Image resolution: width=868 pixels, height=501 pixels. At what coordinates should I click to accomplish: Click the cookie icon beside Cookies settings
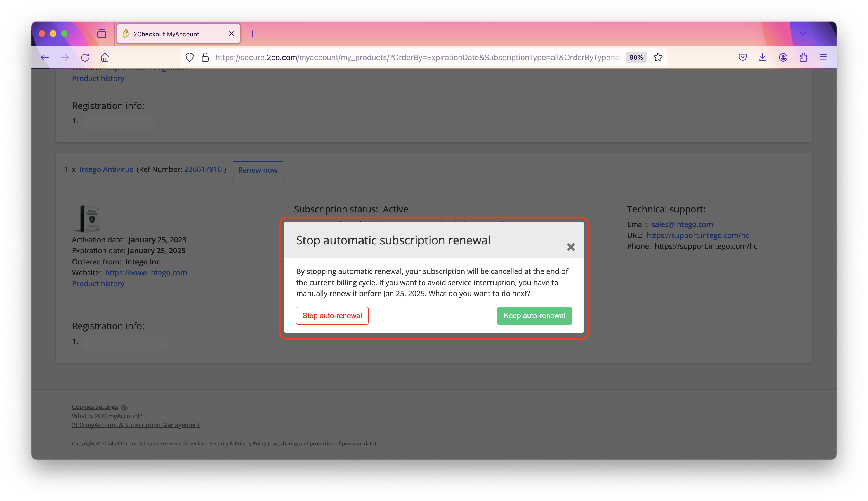[x=124, y=407]
